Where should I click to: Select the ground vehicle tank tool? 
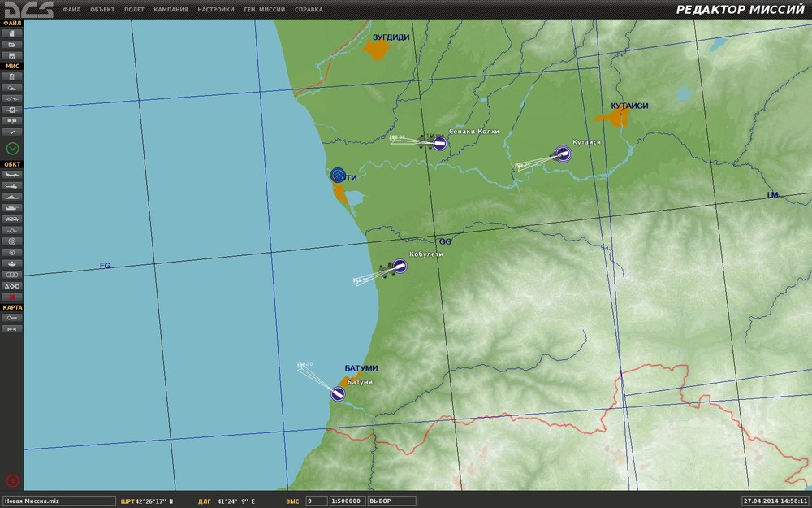pos(12,208)
